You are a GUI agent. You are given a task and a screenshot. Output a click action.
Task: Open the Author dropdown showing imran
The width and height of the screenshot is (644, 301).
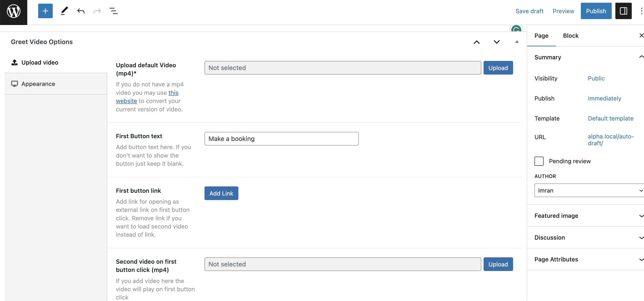pyautogui.click(x=589, y=191)
